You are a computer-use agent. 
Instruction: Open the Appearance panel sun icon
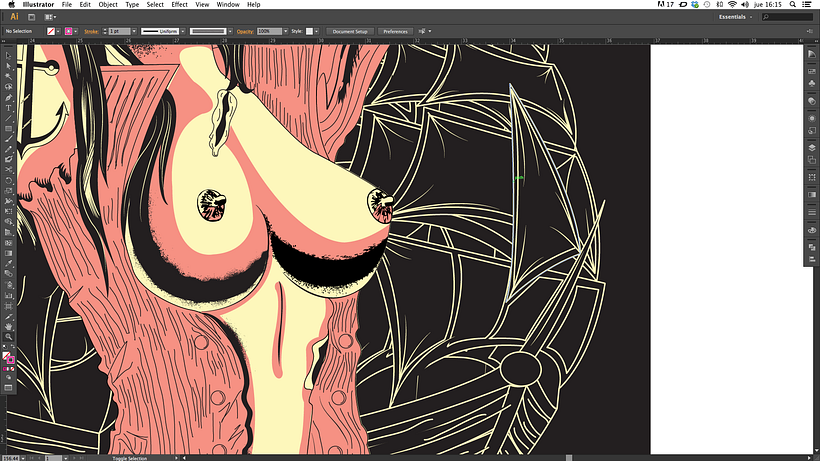pyautogui.click(x=812, y=118)
